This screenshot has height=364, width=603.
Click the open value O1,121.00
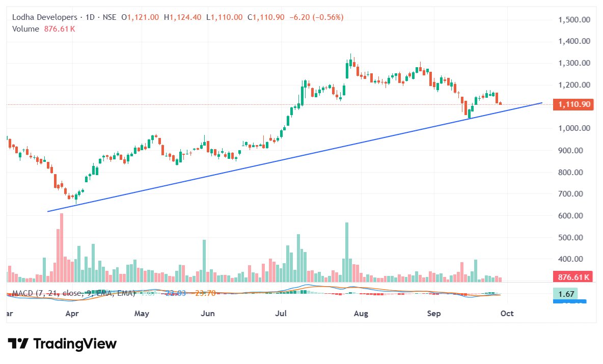(x=140, y=17)
